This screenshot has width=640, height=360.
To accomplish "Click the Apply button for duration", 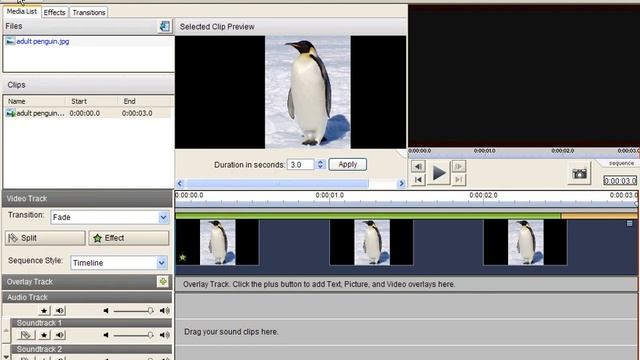I will [348, 164].
